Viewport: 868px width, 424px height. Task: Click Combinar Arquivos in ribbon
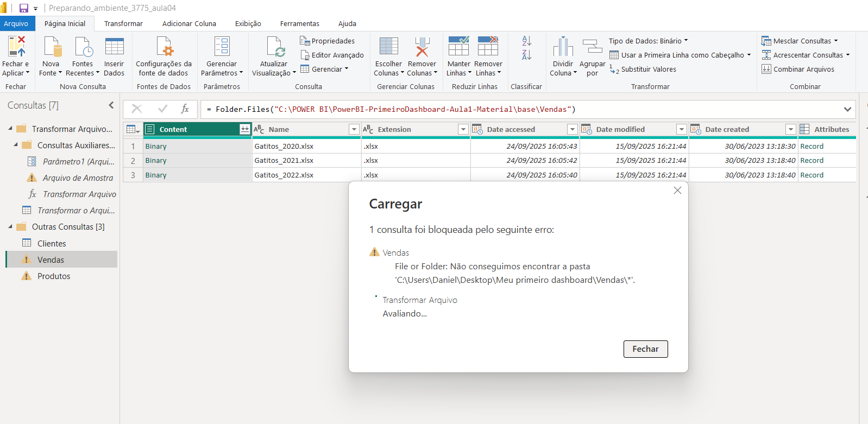point(798,69)
